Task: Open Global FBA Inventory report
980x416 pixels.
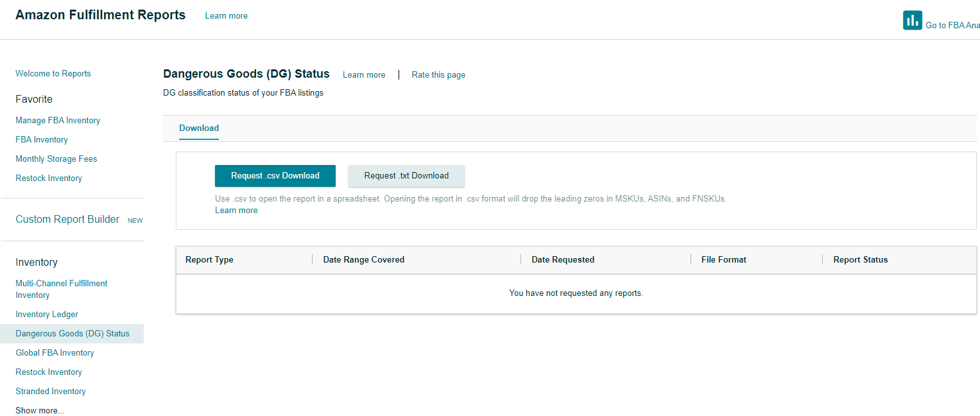Action: tap(55, 352)
